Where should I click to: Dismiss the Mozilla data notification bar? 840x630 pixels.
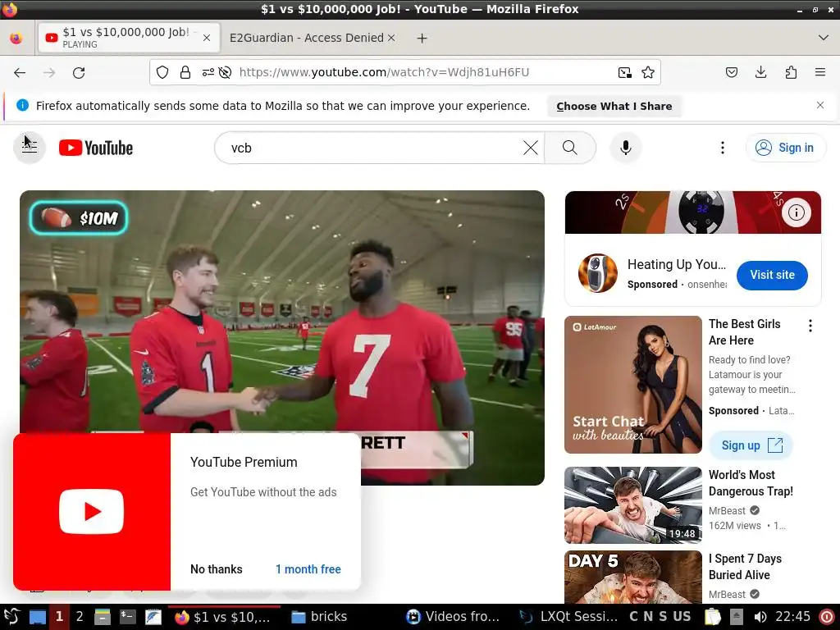pos(819,105)
